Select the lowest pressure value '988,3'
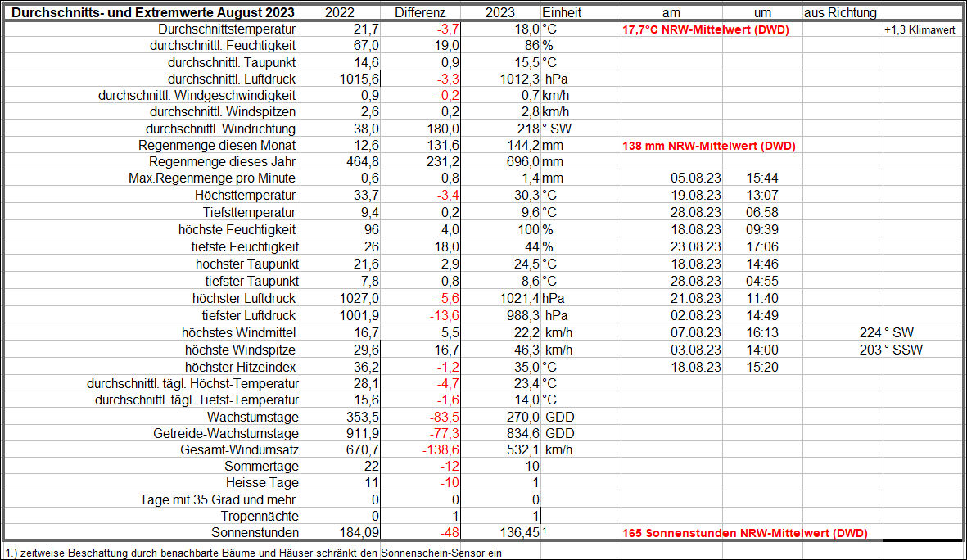967x560 pixels. click(x=523, y=316)
